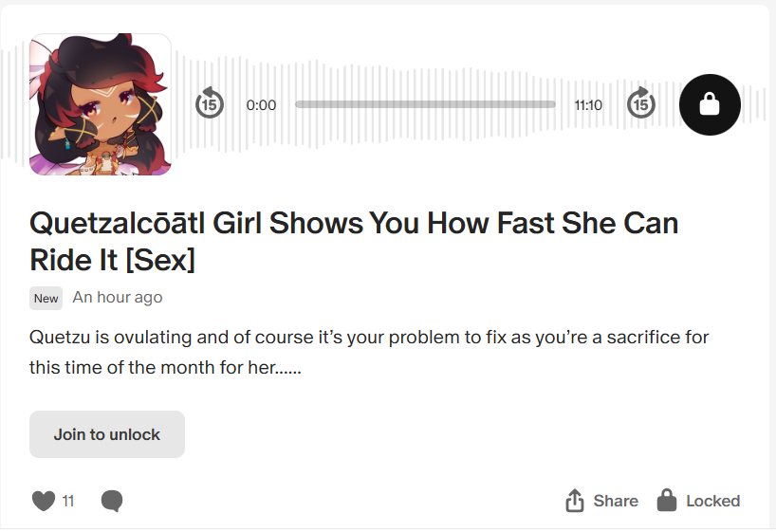Click the 'An hour ago' timestamp
The image size is (776, 532).
click(118, 298)
